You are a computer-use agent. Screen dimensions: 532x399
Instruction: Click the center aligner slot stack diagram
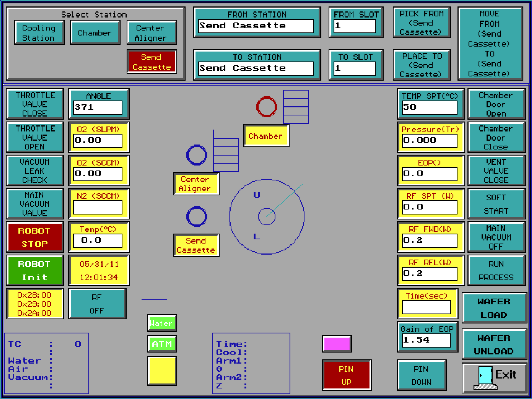click(x=226, y=155)
